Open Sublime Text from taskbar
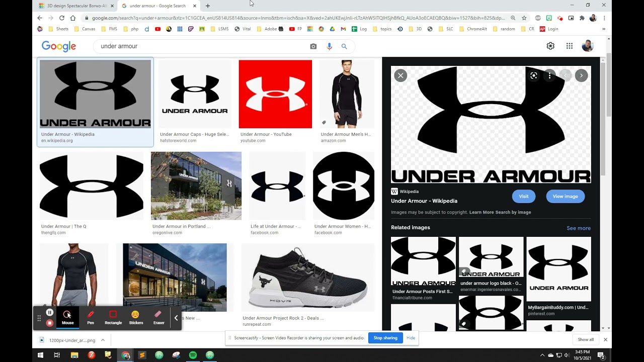The image size is (644, 362). [142, 355]
